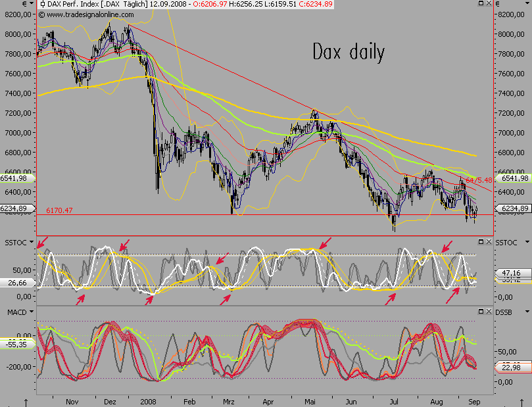Click the Dez label on time axis

pyautogui.click(x=110, y=402)
